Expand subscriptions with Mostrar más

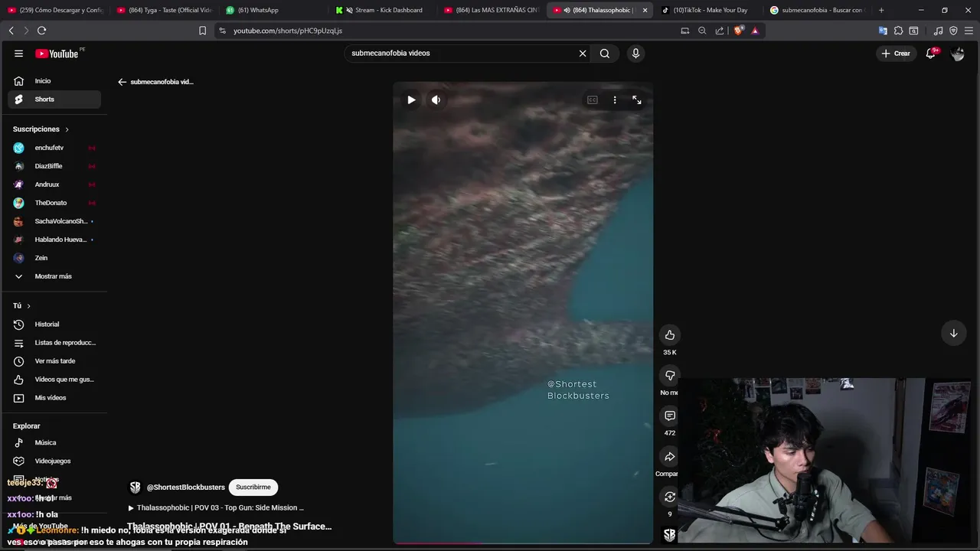tap(54, 276)
